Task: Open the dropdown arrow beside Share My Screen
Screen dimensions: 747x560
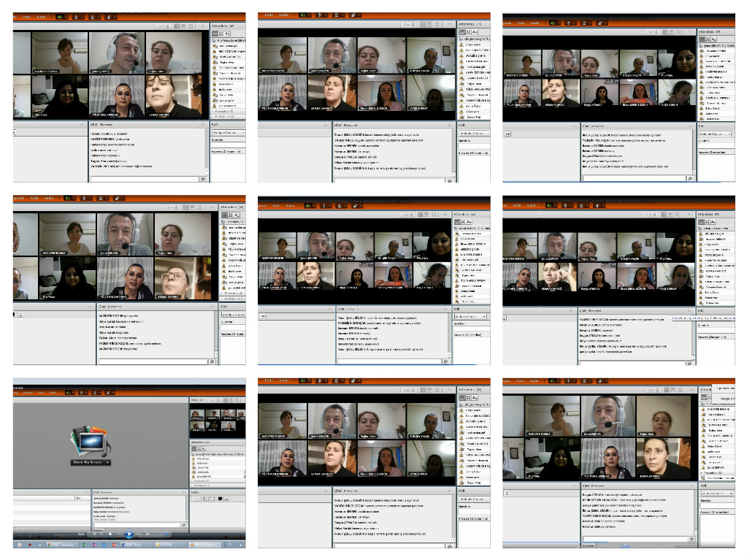Action: 108,462
